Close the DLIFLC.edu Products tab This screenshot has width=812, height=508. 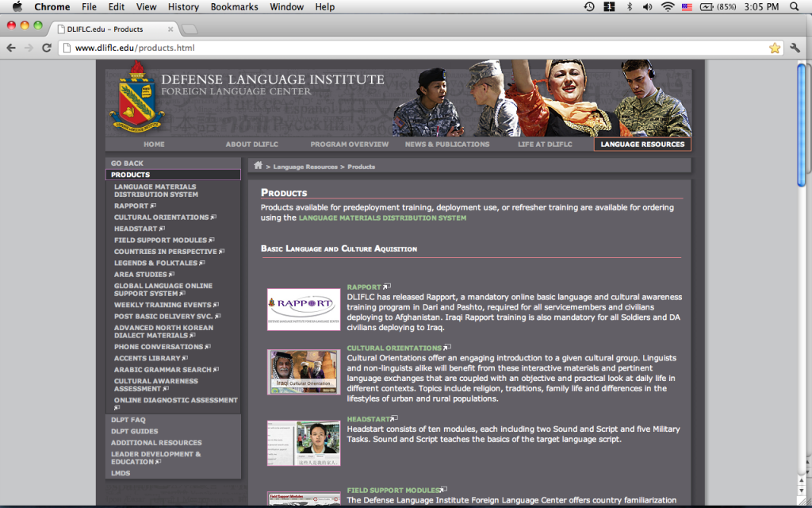coord(170,29)
